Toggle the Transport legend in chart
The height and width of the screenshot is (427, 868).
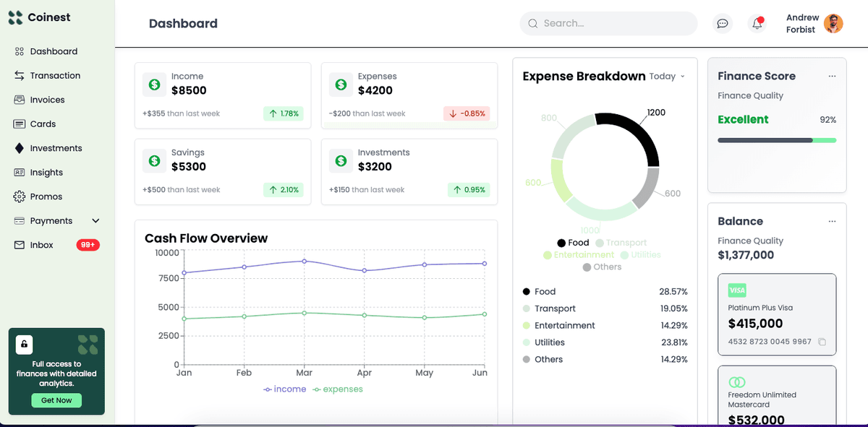(x=621, y=243)
